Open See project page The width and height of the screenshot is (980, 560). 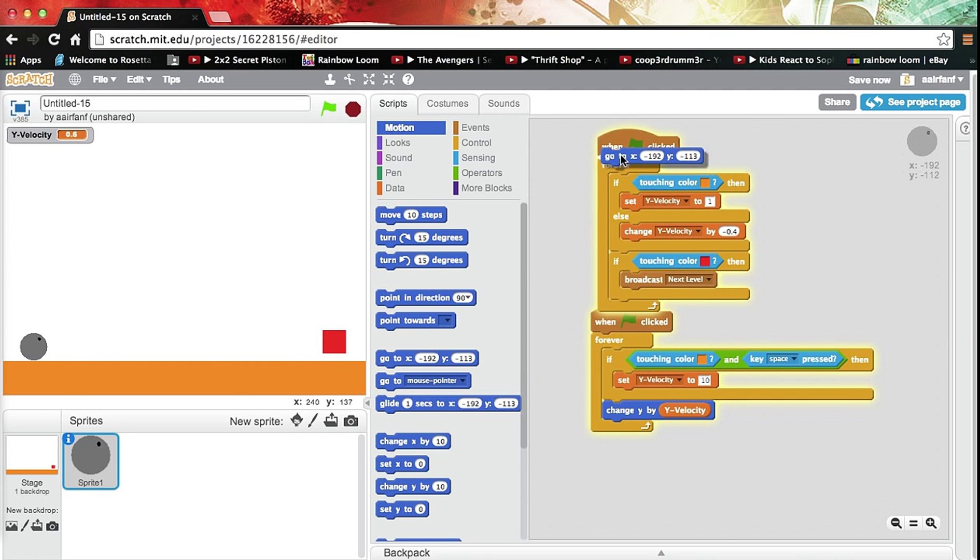[913, 102]
